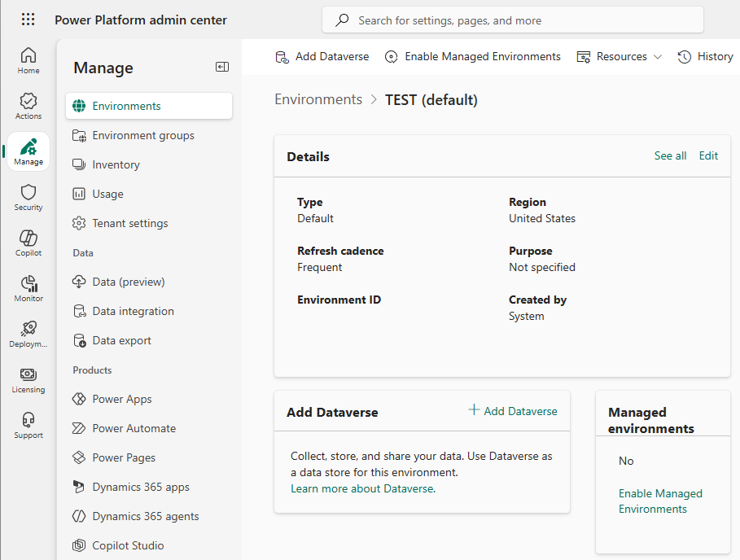The height and width of the screenshot is (560, 740).
Task: Click the Dynamics 365 apps icon
Action: (x=79, y=487)
